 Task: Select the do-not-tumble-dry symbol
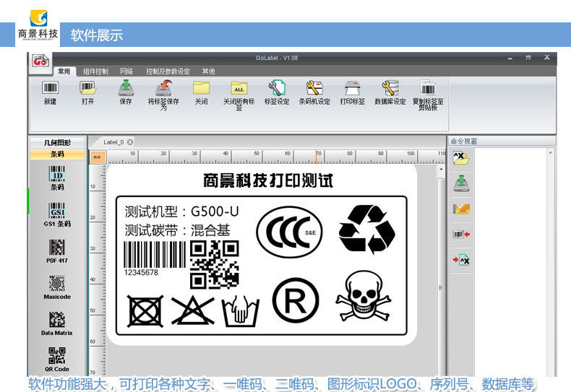pos(145,311)
